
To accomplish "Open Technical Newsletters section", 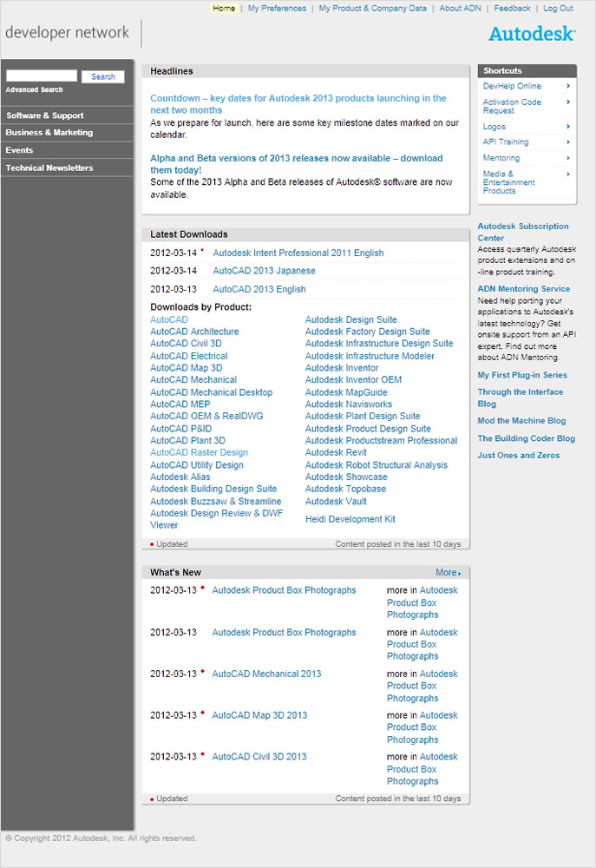I will [49, 168].
